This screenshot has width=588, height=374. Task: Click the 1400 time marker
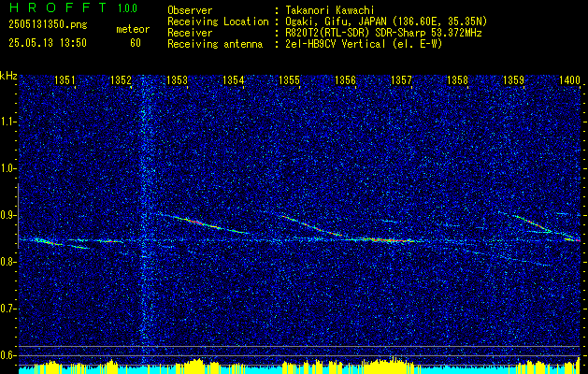(570, 79)
